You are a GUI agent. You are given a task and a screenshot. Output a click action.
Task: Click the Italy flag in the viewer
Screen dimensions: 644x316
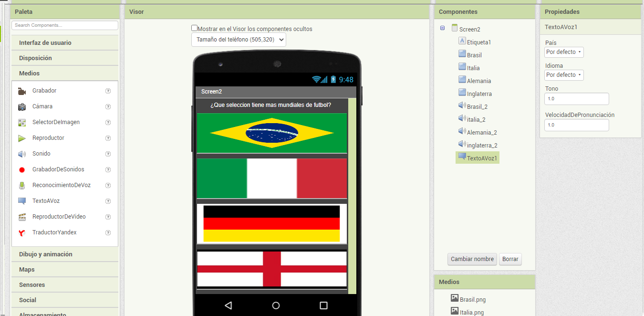tap(272, 179)
